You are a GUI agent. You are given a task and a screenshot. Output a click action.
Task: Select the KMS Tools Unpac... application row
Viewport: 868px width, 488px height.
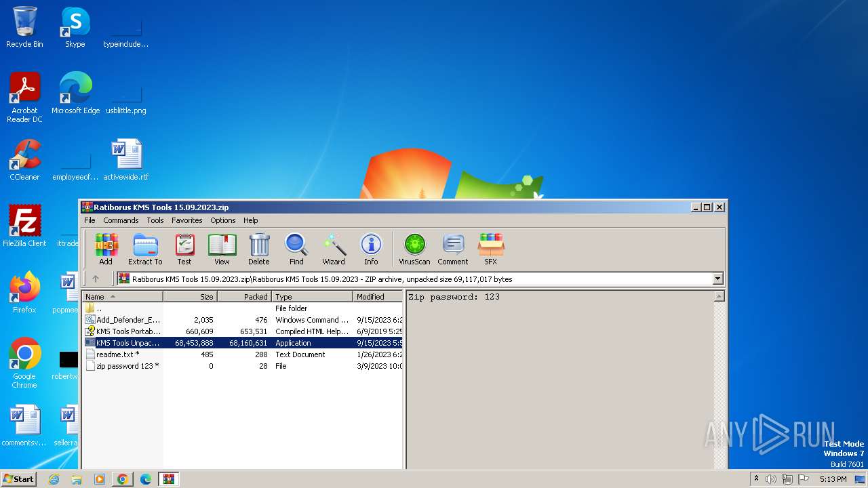click(243, 343)
